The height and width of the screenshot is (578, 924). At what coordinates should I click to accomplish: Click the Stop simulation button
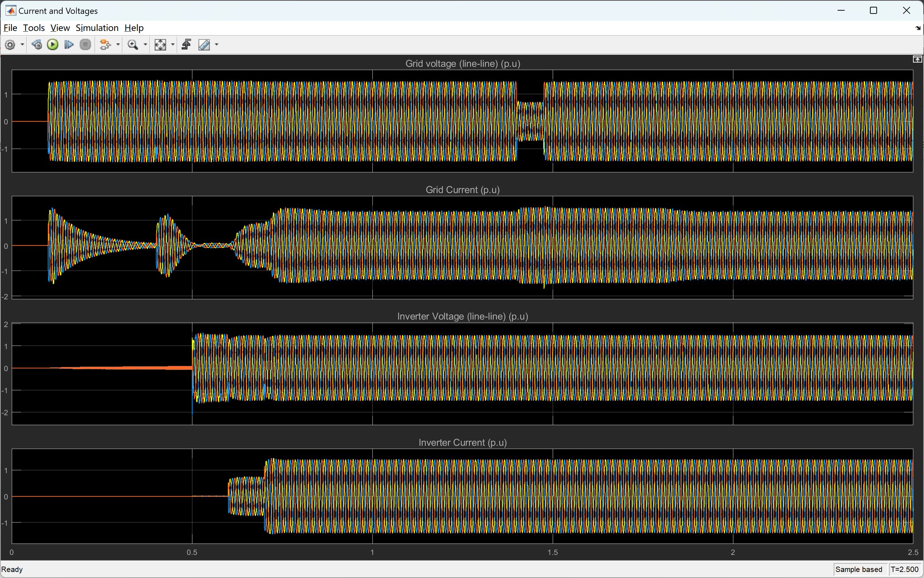(x=85, y=45)
